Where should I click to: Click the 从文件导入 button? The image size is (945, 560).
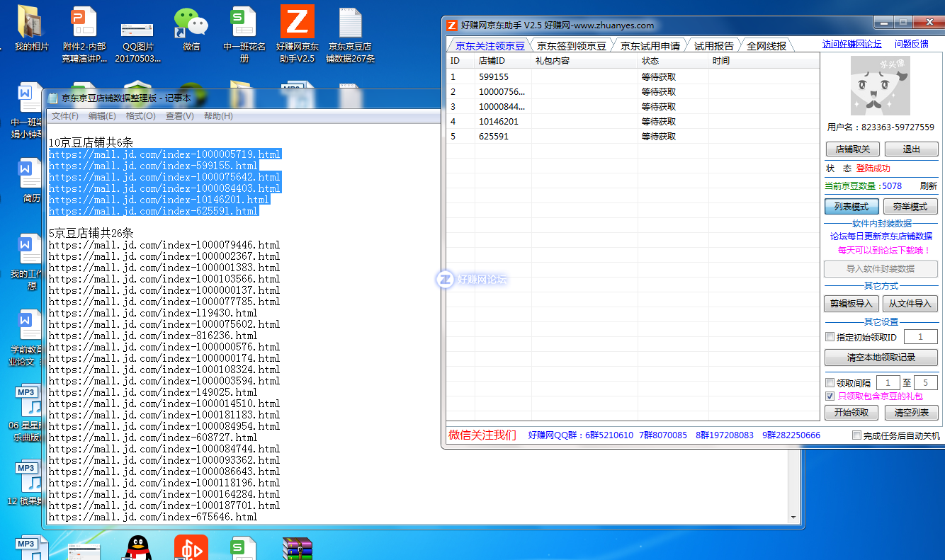tap(910, 304)
